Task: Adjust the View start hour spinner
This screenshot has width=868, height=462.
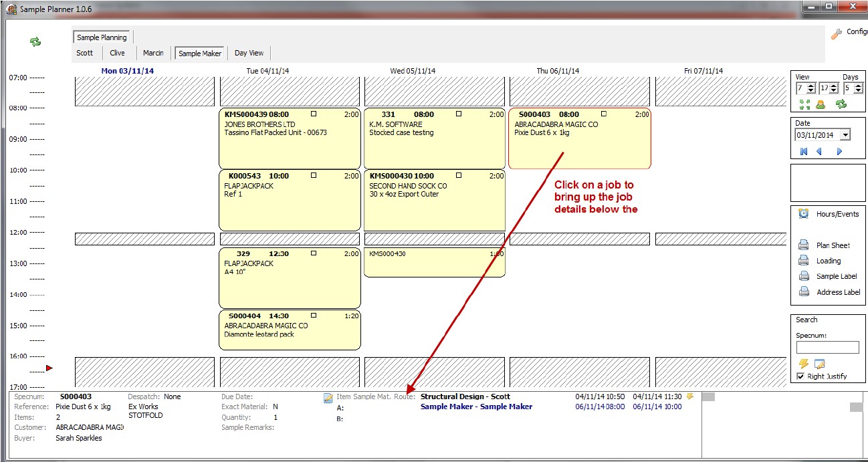Action: 810,88
